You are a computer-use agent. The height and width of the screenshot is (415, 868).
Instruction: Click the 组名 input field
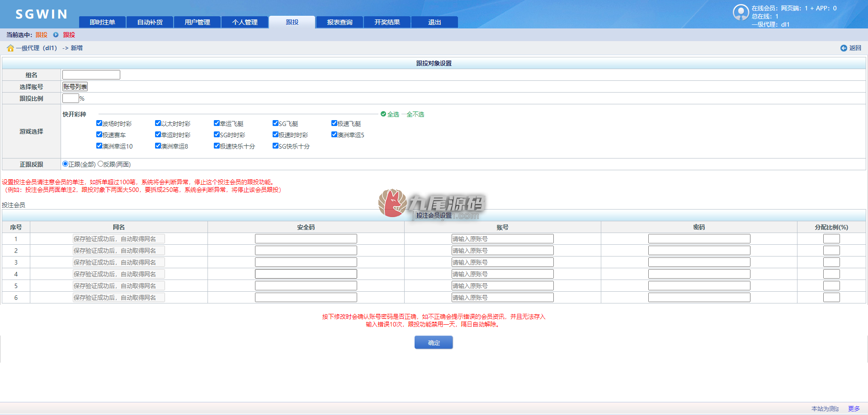pos(91,75)
